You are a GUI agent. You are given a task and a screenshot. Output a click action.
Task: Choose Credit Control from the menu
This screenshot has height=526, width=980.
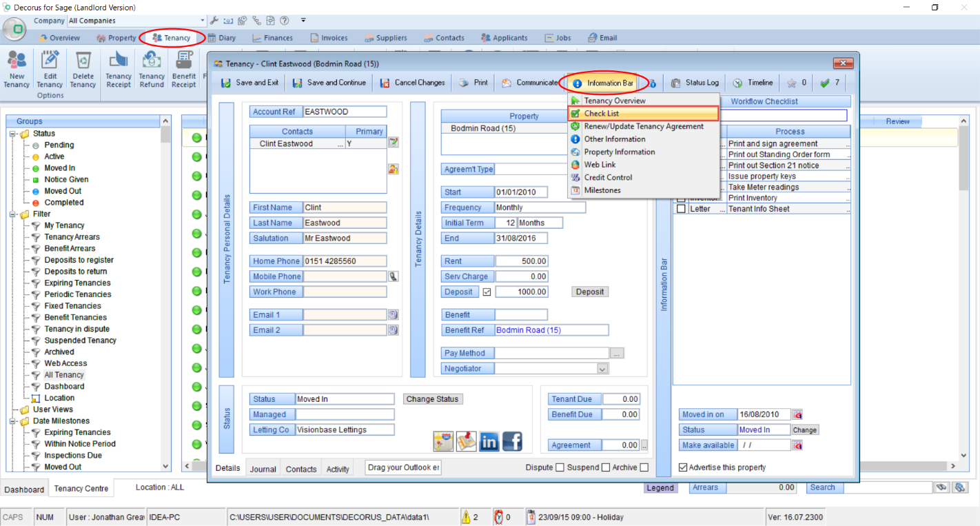click(644, 177)
